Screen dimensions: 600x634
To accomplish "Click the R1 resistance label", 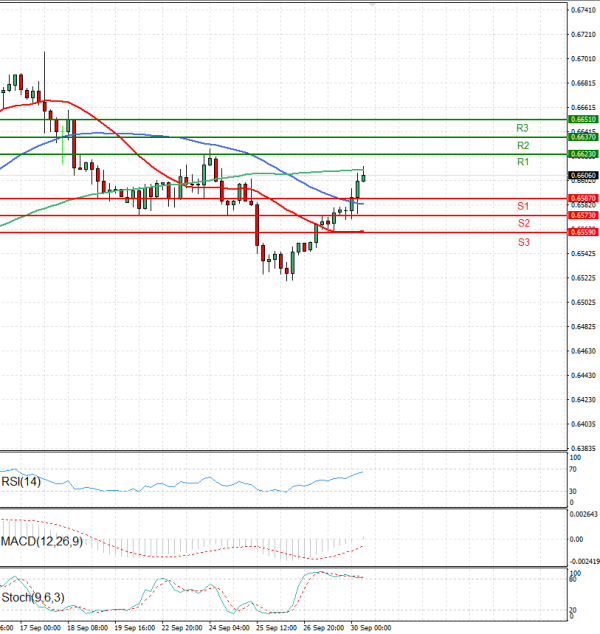I will tap(522, 162).
